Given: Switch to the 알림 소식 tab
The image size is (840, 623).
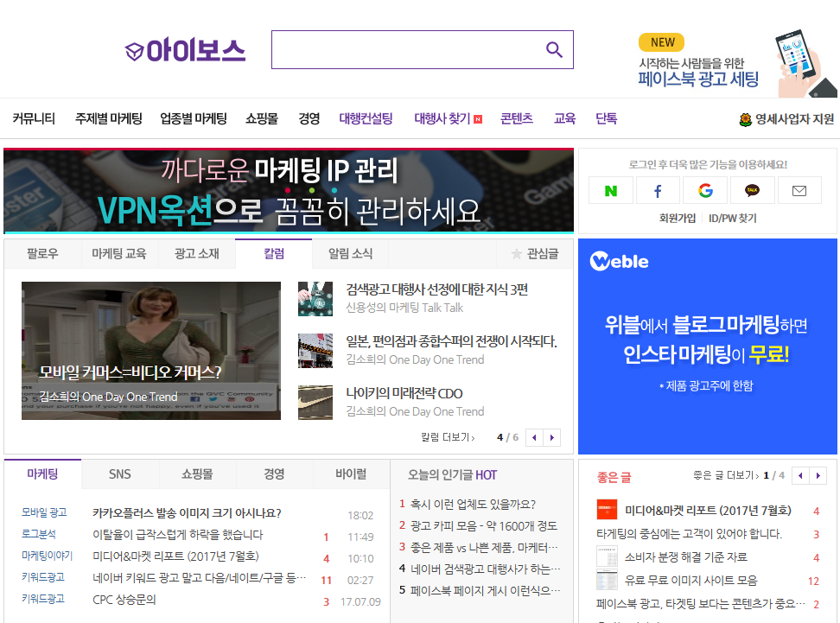Looking at the screenshot, I should click(x=350, y=254).
